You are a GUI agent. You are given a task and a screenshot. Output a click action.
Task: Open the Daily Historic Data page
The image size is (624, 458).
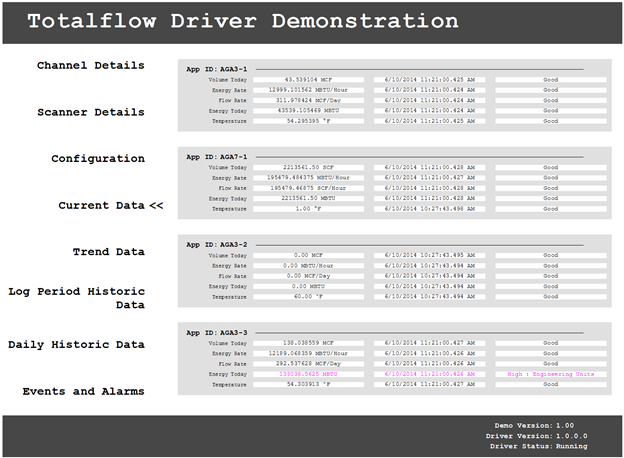pyautogui.click(x=76, y=345)
